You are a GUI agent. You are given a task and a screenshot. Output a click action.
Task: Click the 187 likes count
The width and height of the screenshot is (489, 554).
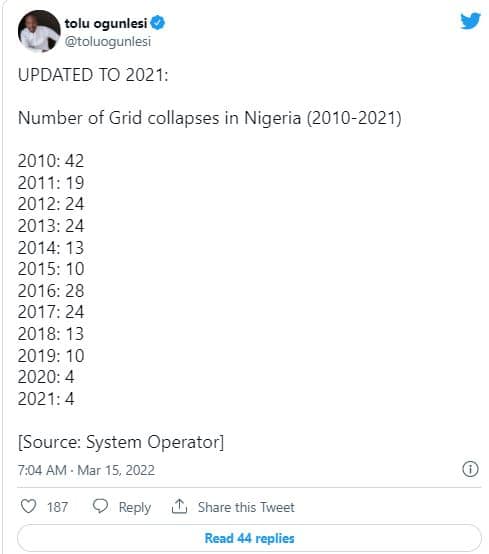[x=57, y=507]
